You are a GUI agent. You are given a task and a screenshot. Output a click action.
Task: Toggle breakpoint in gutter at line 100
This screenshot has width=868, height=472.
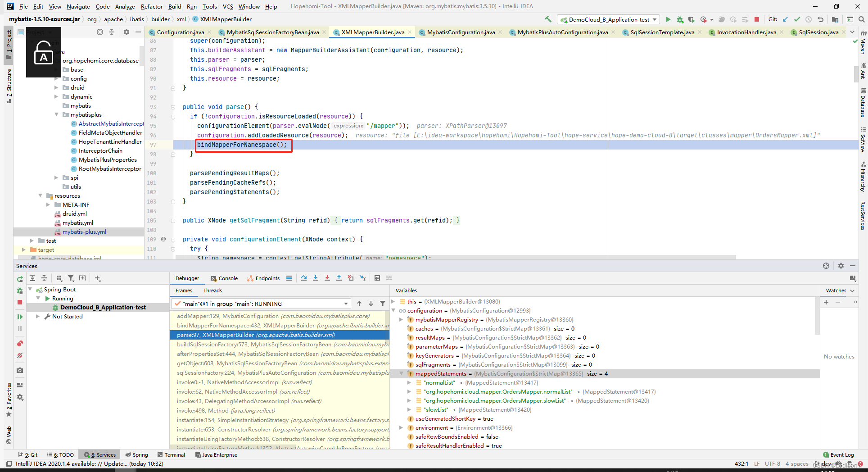tap(164, 173)
